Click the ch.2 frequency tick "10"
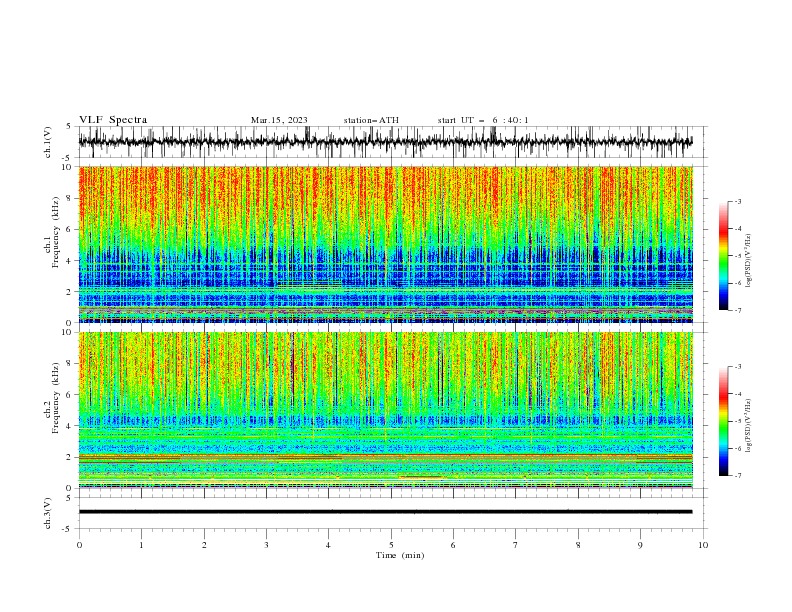The image size is (792, 612). click(x=68, y=332)
